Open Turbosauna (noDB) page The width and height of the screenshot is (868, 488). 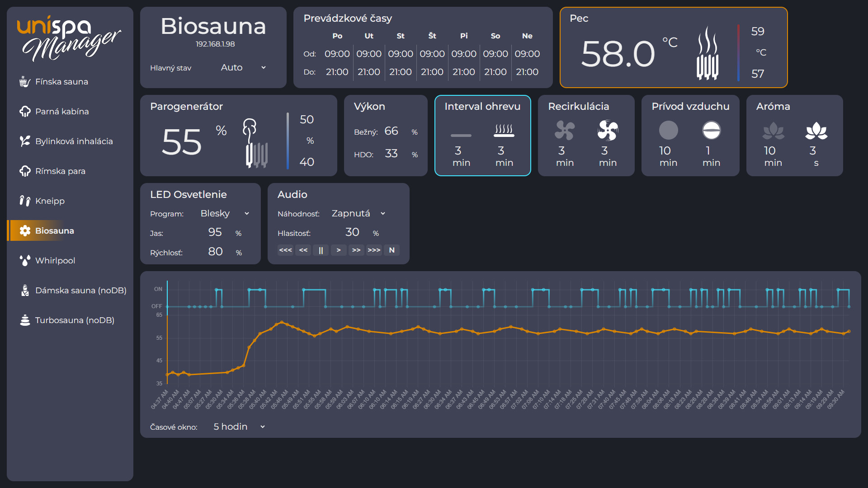click(x=70, y=320)
